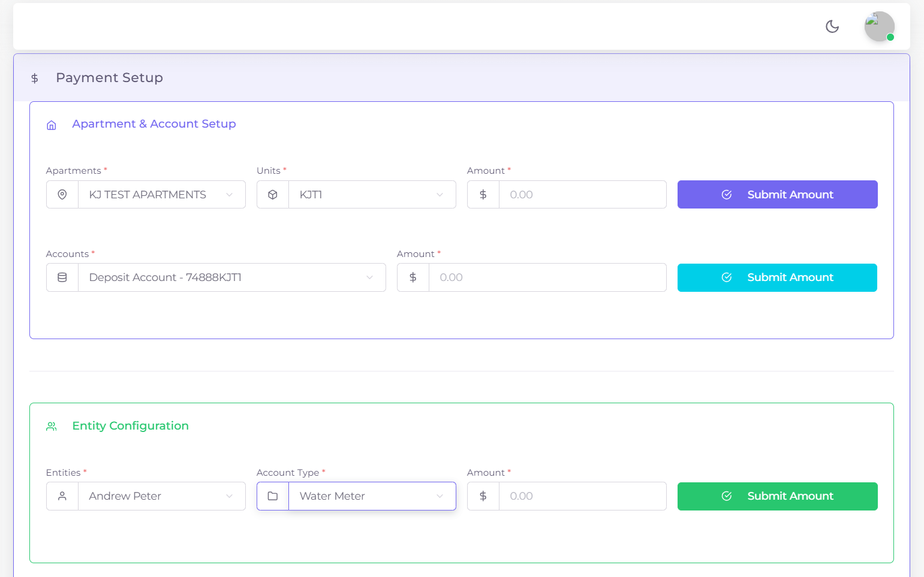
Task: Click the folder icon in Account Type field
Action: pyautogui.click(x=273, y=496)
